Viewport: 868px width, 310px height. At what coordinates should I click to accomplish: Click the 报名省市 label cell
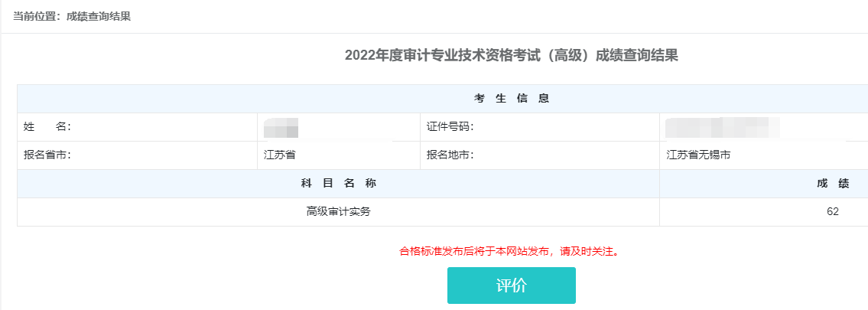click(x=47, y=155)
